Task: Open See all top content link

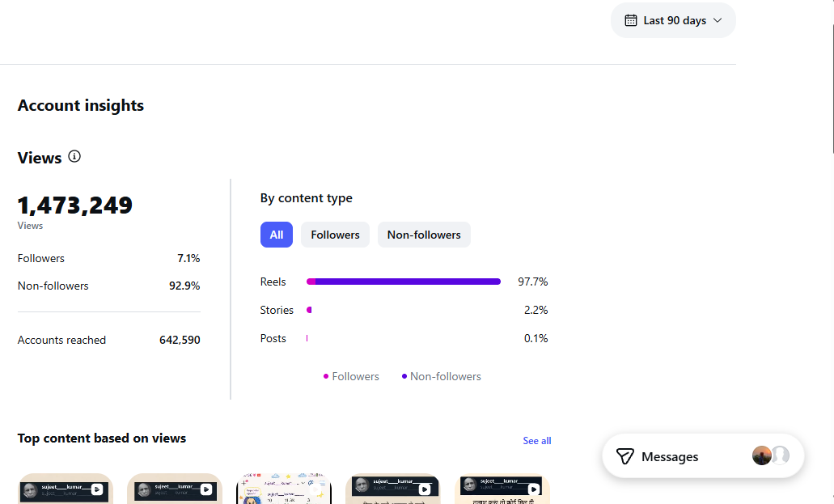Action: click(536, 441)
